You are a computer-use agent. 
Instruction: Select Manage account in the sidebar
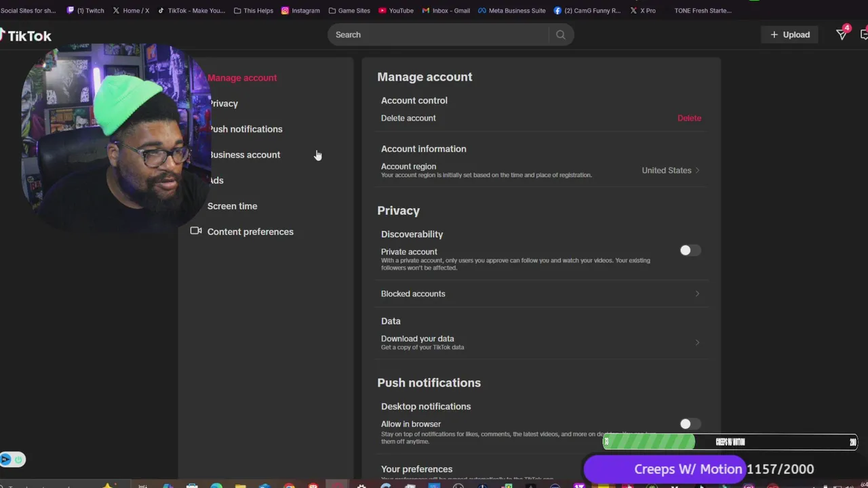(242, 78)
